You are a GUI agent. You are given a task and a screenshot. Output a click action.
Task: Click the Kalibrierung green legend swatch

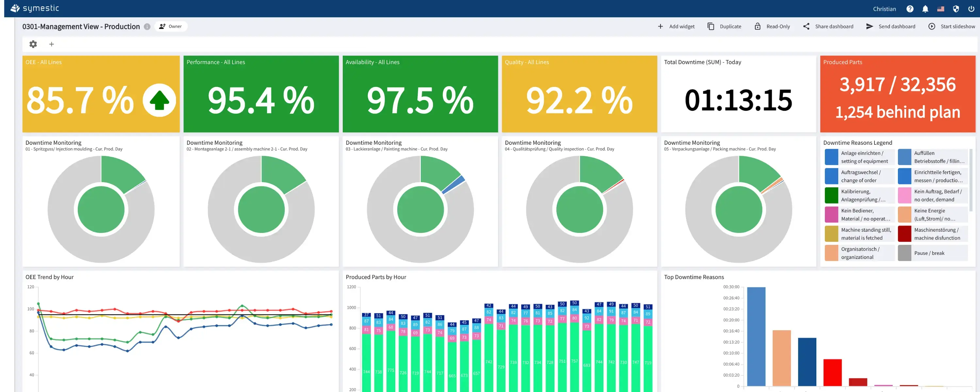[x=831, y=195]
